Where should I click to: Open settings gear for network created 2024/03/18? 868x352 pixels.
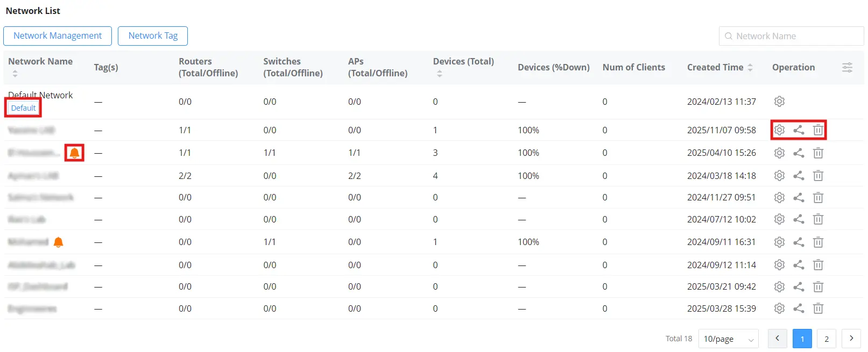pyautogui.click(x=779, y=176)
